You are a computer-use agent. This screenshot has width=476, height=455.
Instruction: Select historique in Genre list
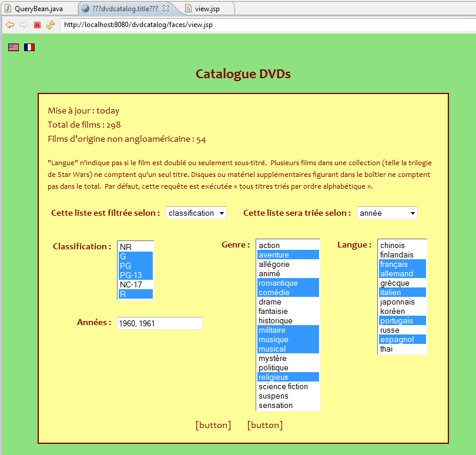[288, 320]
